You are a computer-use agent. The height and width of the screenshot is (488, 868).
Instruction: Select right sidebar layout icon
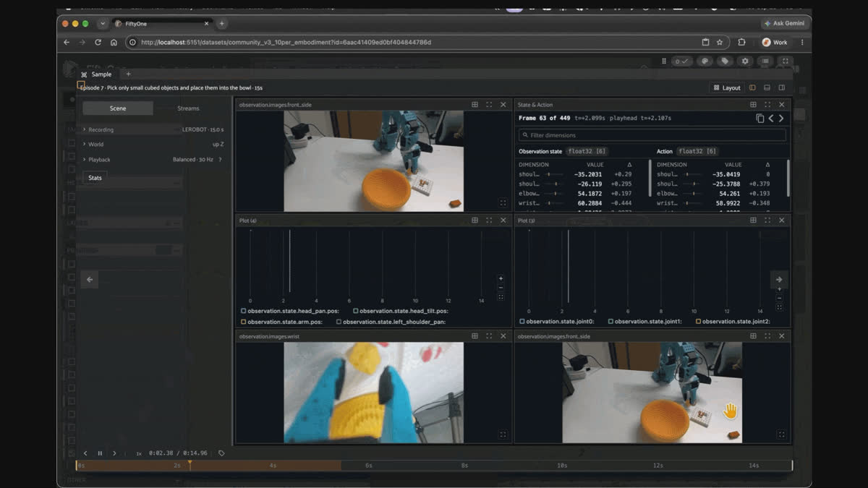point(782,87)
